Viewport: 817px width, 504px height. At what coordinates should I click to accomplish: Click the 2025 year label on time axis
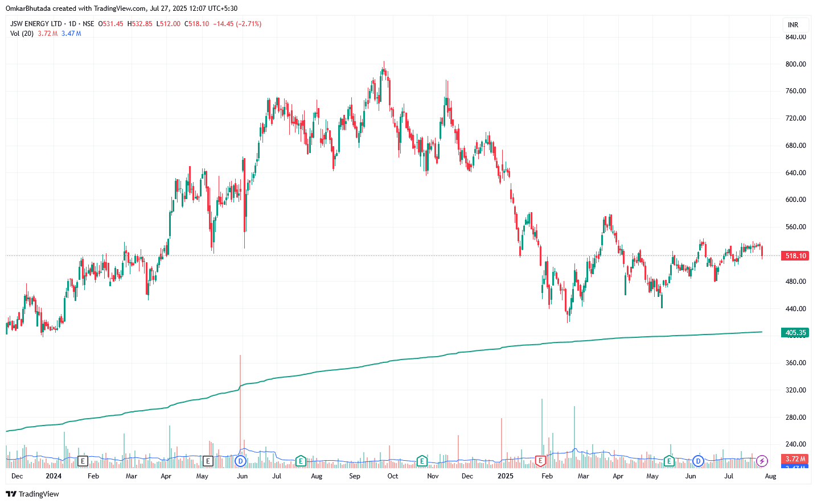(x=506, y=476)
